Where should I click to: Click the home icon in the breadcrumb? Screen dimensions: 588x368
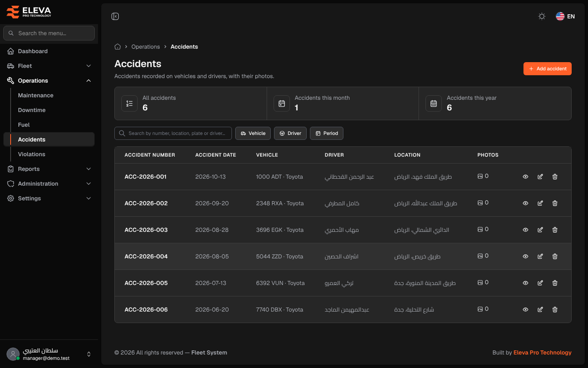pos(118,47)
